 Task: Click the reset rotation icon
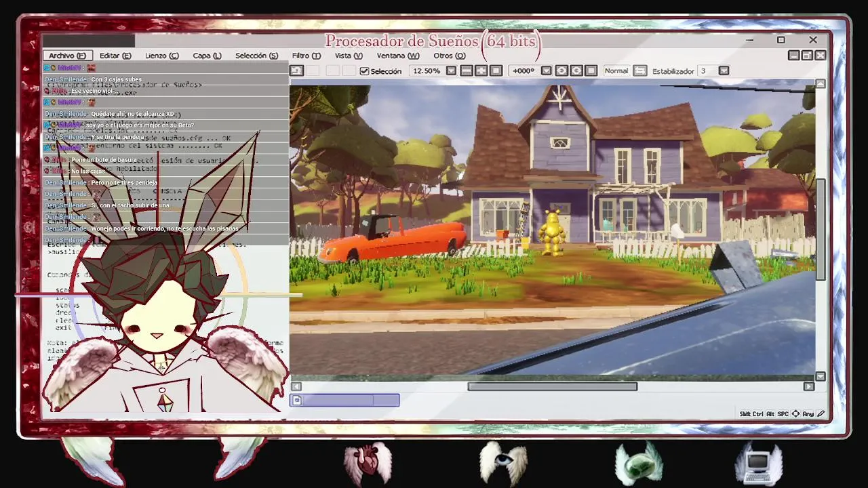[591, 70]
